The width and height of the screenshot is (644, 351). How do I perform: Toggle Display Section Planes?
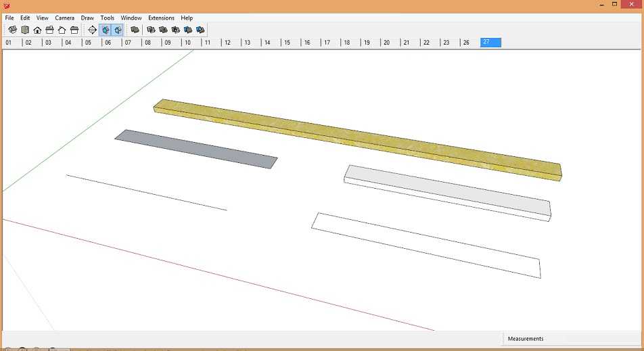click(x=105, y=30)
